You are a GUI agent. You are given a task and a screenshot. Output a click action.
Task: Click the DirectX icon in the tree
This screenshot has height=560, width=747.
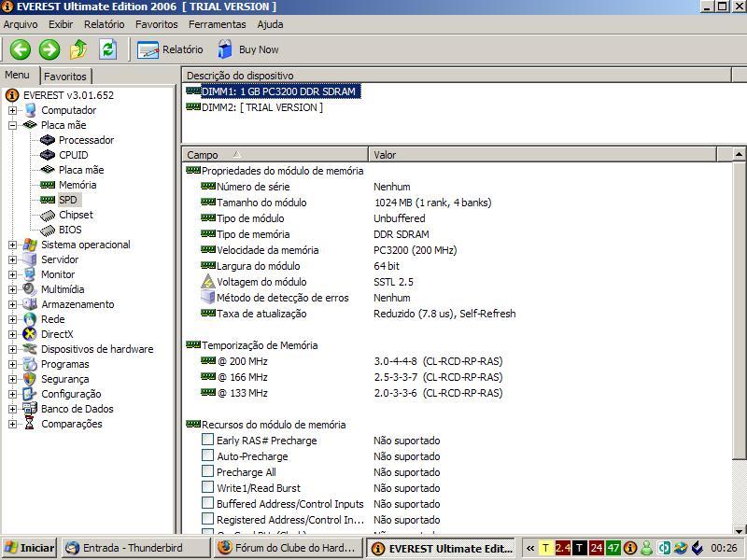30,334
